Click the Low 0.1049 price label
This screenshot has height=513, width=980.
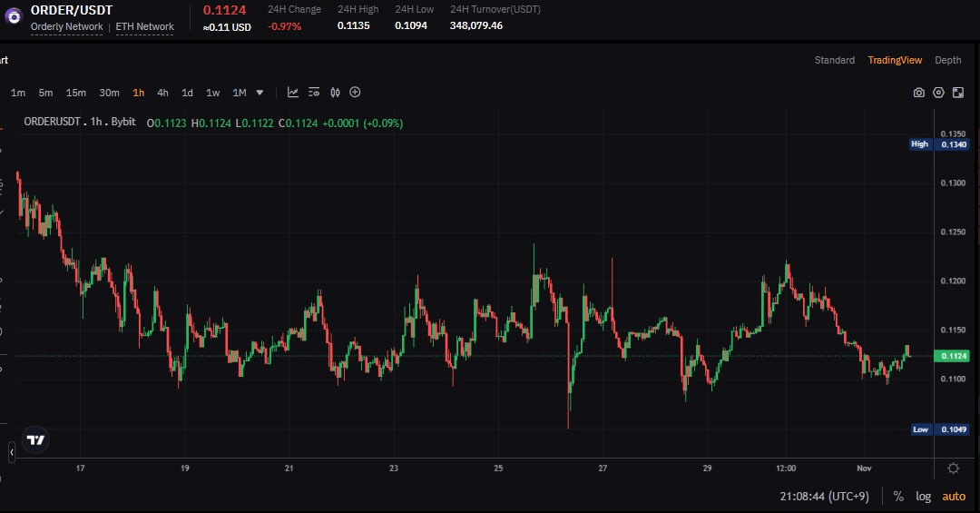click(x=939, y=429)
